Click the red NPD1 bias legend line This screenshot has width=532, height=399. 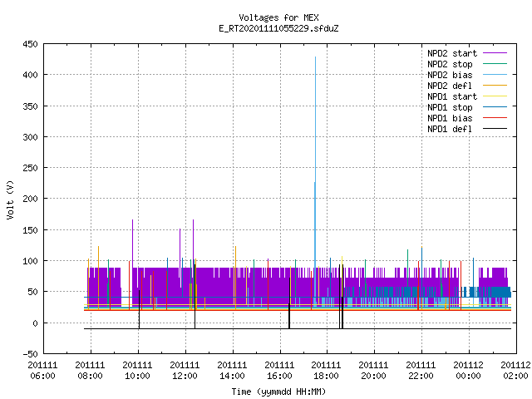(495, 118)
